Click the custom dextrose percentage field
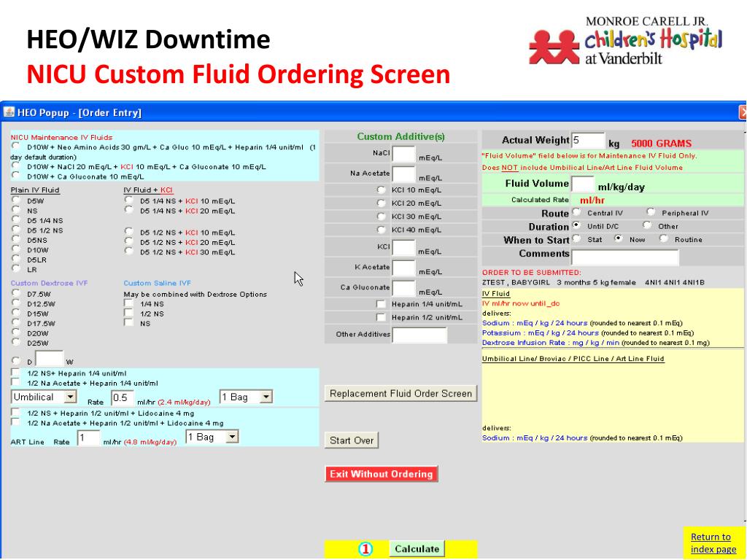Screen dimensions: 747x560 (50, 359)
